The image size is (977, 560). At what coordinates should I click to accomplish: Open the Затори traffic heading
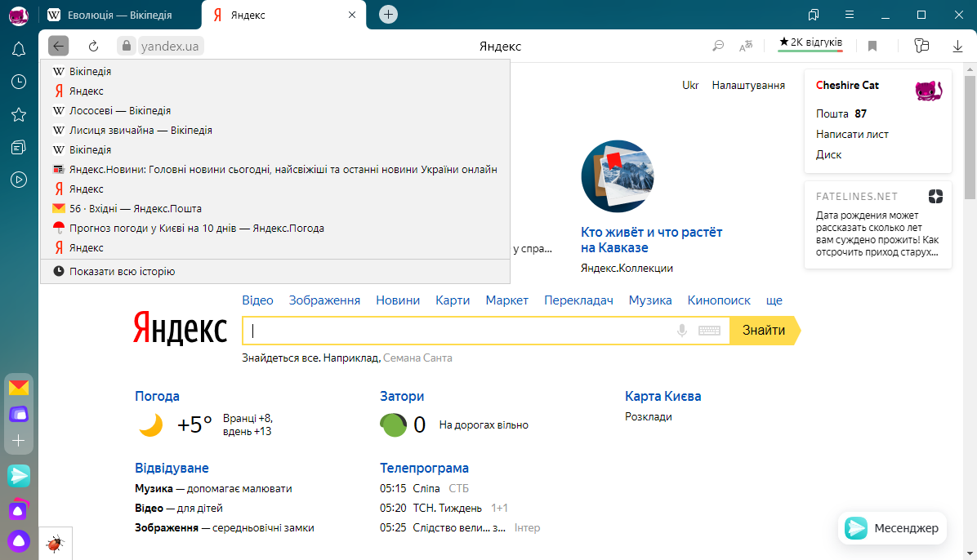tap(402, 396)
